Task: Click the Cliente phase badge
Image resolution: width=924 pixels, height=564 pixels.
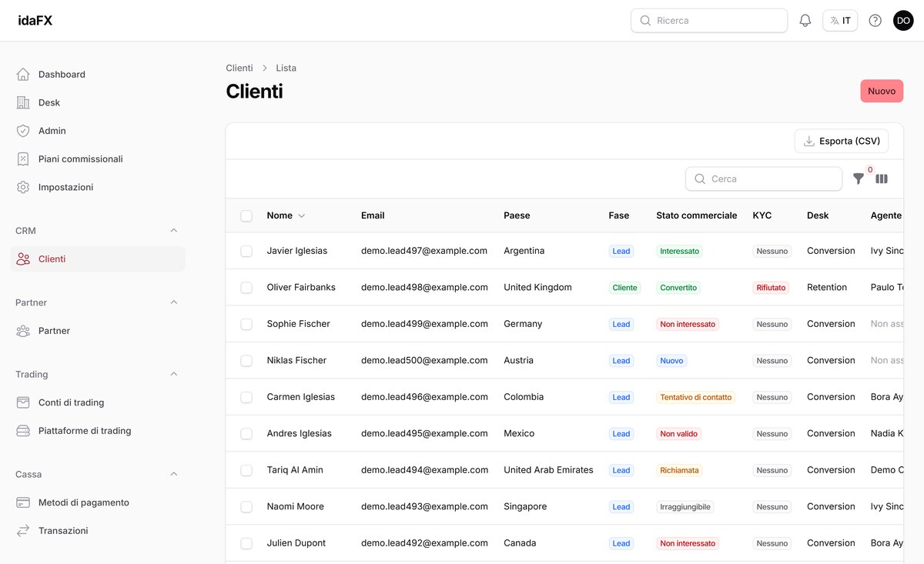Action: coord(624,288)
